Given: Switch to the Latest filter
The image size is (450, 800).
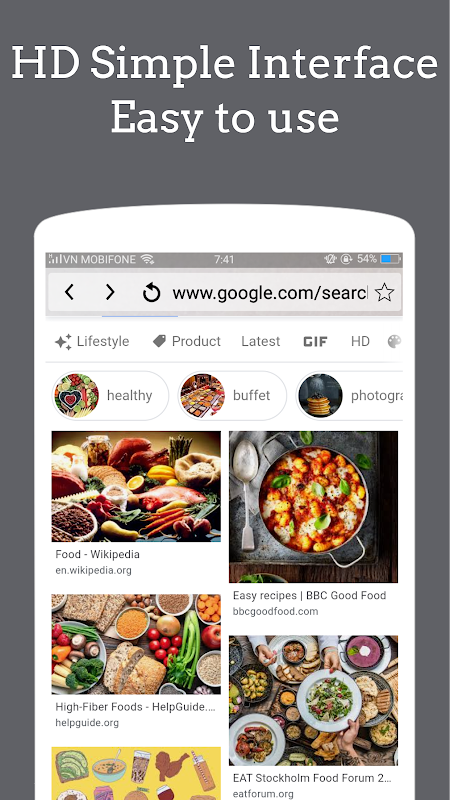Looking at the screenshot, I should [261, 341].
